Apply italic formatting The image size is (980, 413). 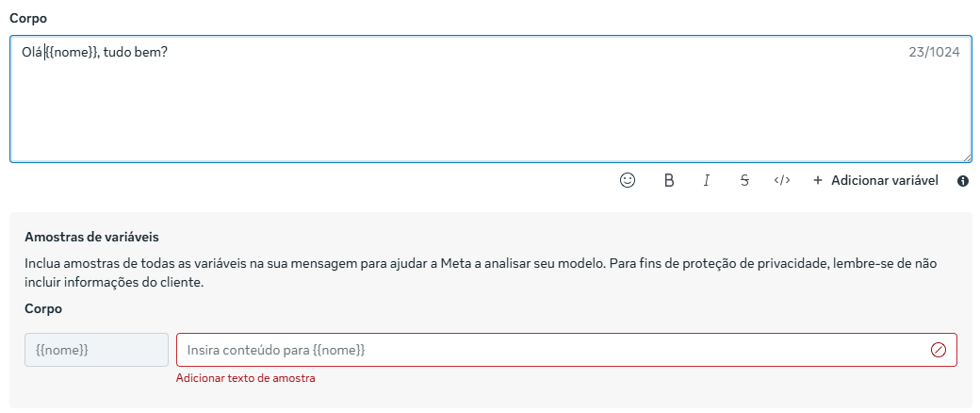click(706, 180)
